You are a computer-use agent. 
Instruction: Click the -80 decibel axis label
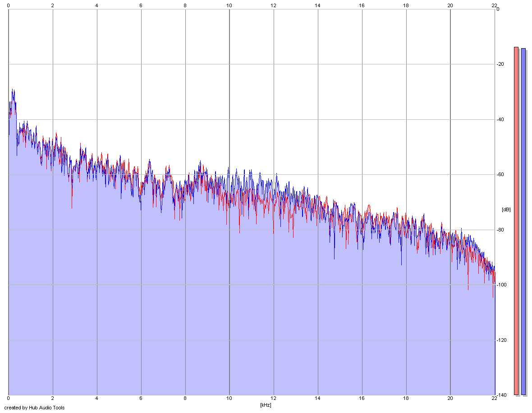tap(500, 230)
